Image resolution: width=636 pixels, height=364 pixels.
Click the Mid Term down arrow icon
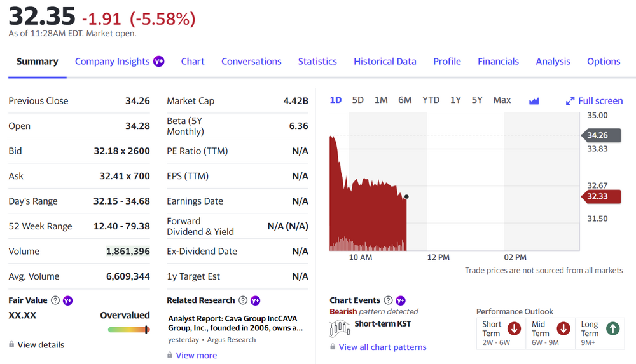coord(563,328)
